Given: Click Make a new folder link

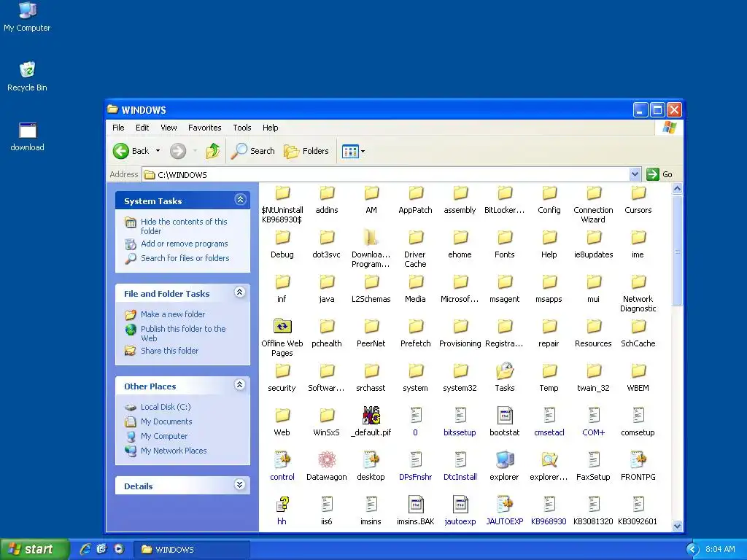Looking at the screenshot, I should pyautogui.click(x=173, y=314).
